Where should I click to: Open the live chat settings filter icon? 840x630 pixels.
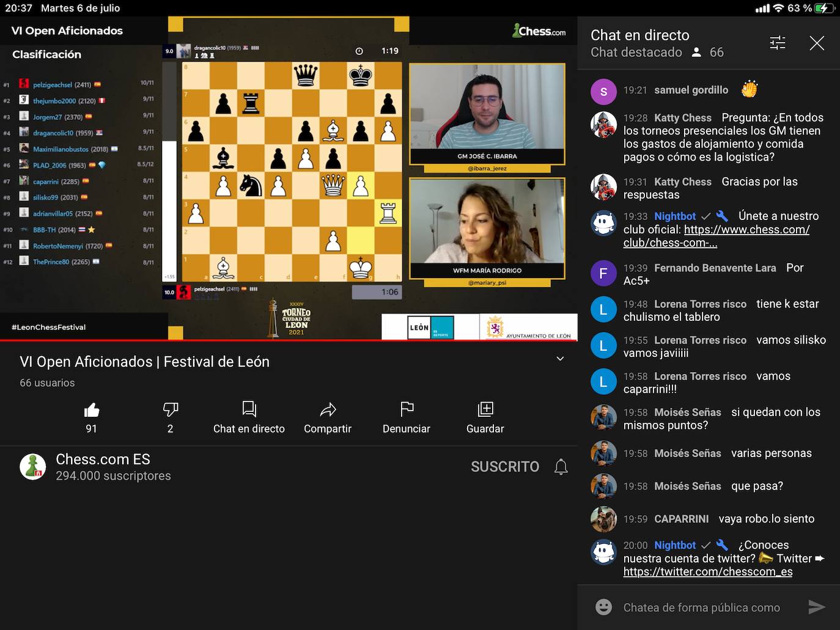click(x=777, y=43)
